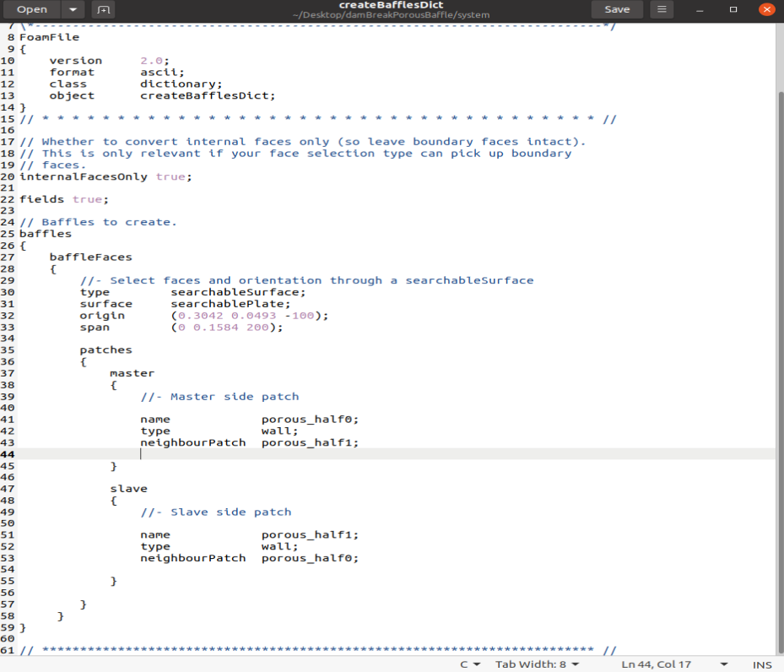Screen dimensions: 784x672
Task: Close the text editor window
Action: 766,9
